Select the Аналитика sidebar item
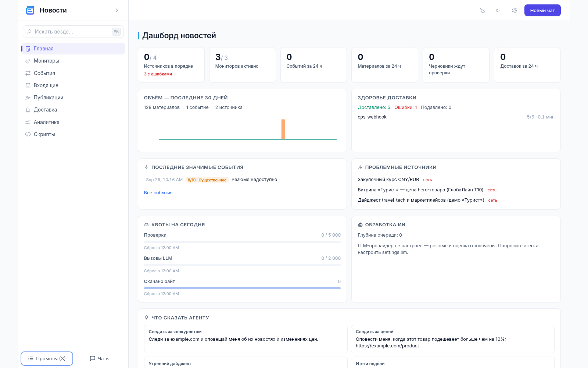 (x=73, y=122)
